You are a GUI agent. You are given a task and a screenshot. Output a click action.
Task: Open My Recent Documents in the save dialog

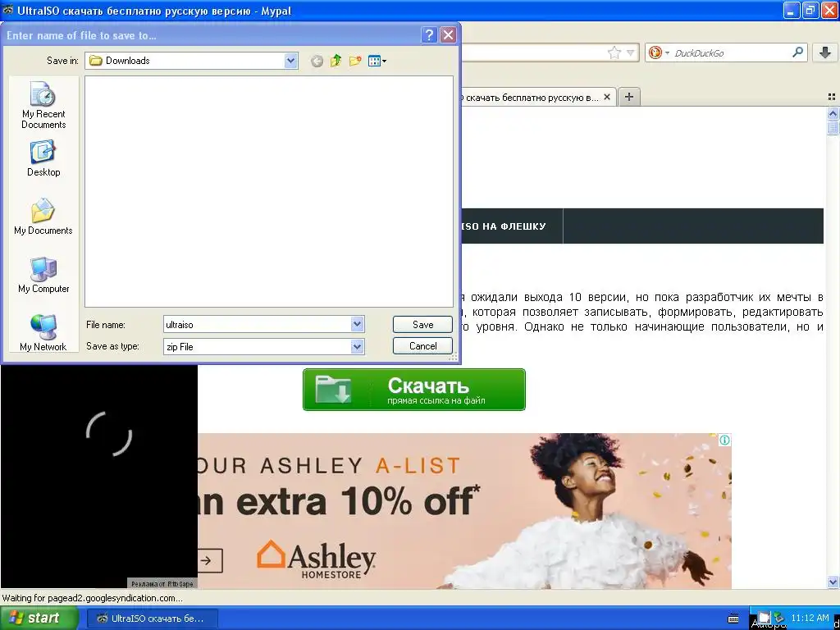tap(43, 106)
